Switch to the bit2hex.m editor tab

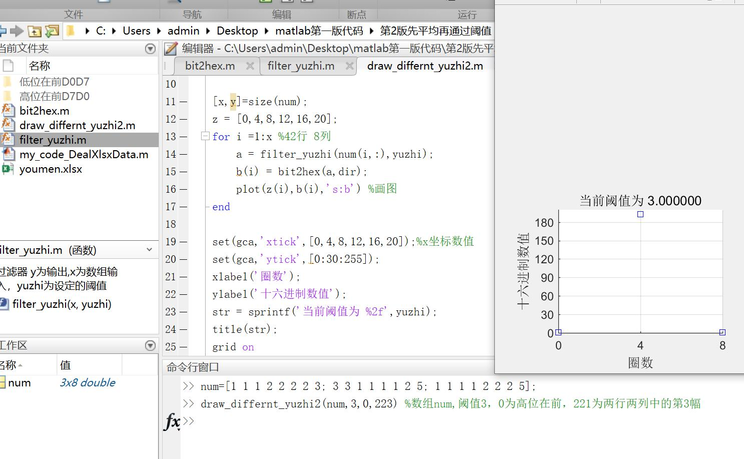tap(210, 66)
